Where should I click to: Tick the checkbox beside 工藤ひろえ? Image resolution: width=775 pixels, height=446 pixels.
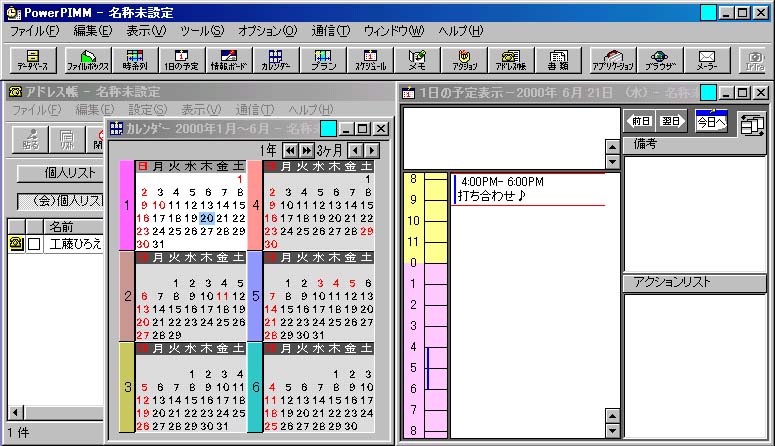[x=35, y=245]
